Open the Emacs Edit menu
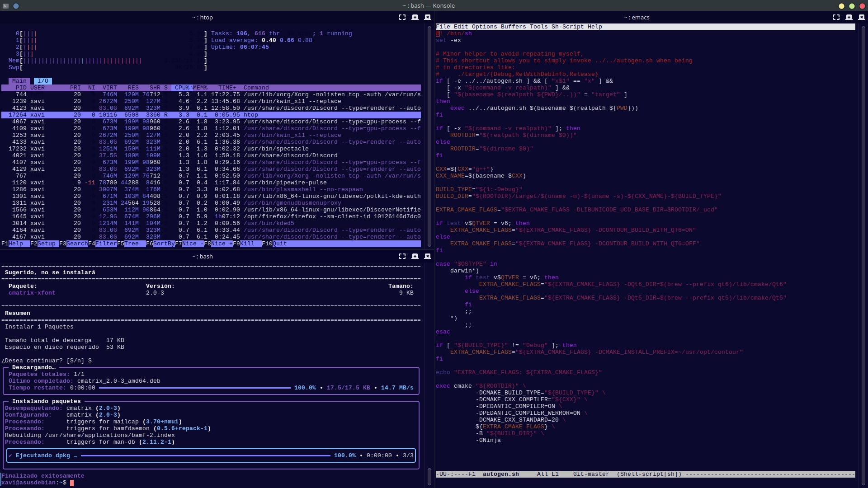Image resolution: width=868 pixels, height=488 pixels. [x=461, y=27]
